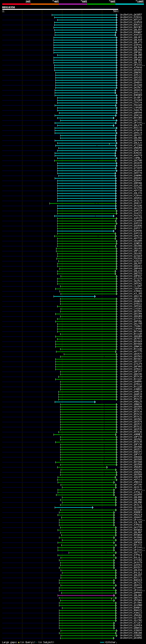Click the label UniRef100_Q9SXD2
This screenshot has width=146, height=644.
pos(131,77)
